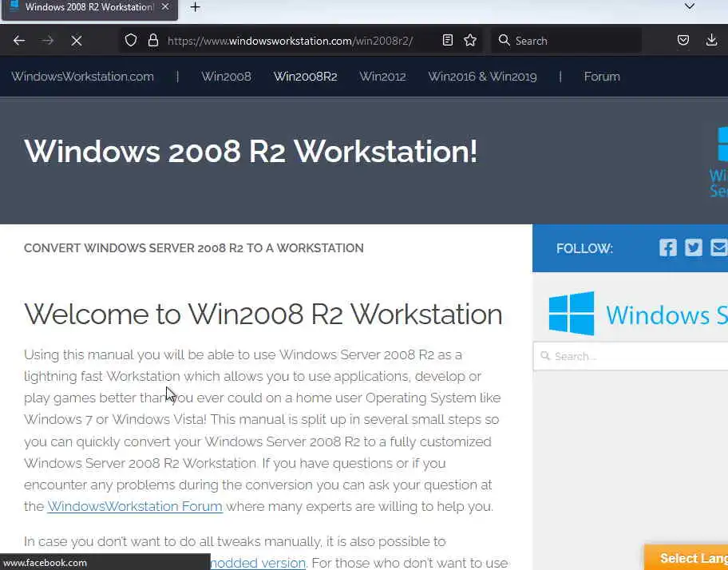Open the Select Language button
728x570 pixels.
[x=686, y=557]
